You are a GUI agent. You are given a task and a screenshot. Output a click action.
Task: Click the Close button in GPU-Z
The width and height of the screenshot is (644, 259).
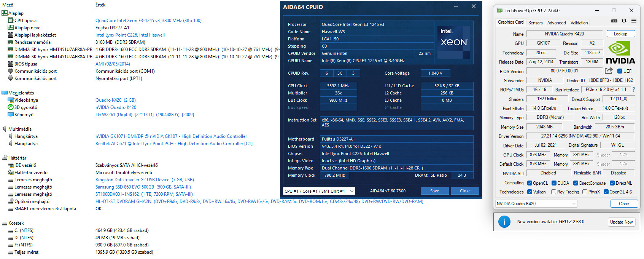coord(624,204)
